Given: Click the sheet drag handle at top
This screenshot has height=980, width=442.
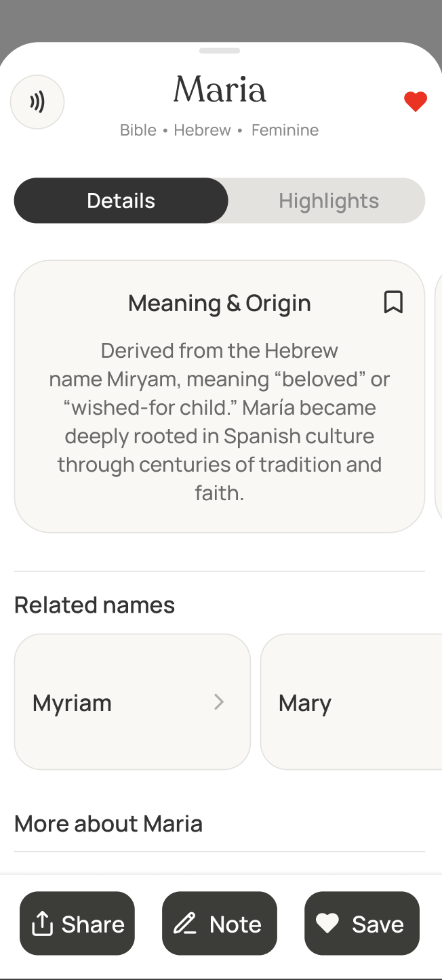Looking at the screenshot, I should (x=220, y=51).
